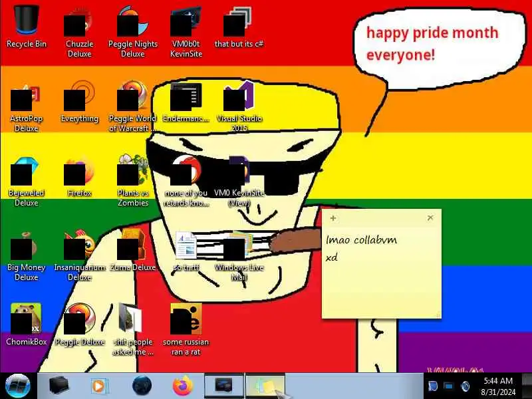The height and width of the screenshot is (399, 532).
Task: Switch to Sticky Notes taskbar button
Action: click(x=265, y=386)
